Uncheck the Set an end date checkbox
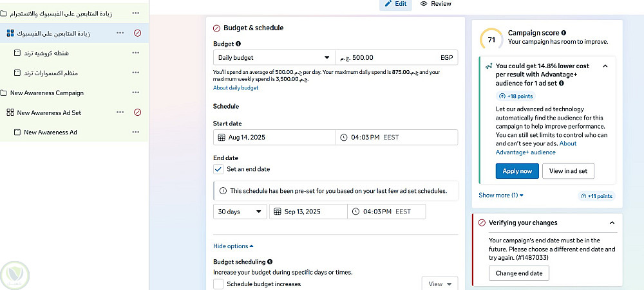 (x=218, y=169)
